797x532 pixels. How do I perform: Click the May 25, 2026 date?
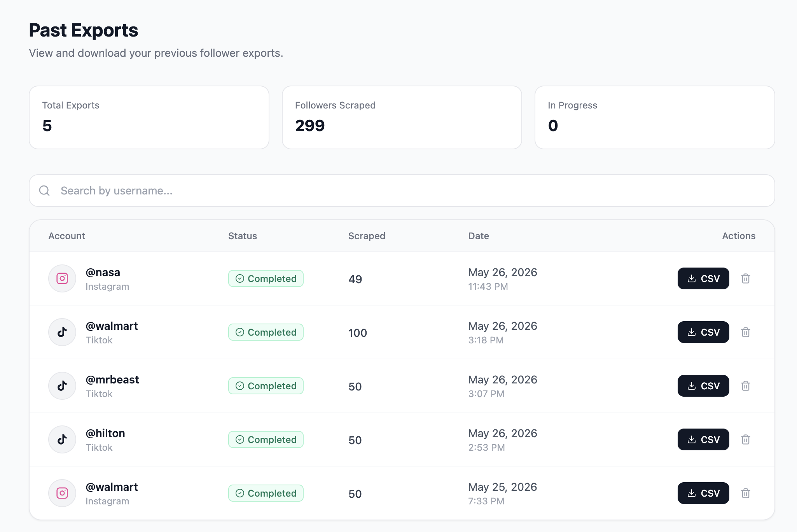pos(503,487)
